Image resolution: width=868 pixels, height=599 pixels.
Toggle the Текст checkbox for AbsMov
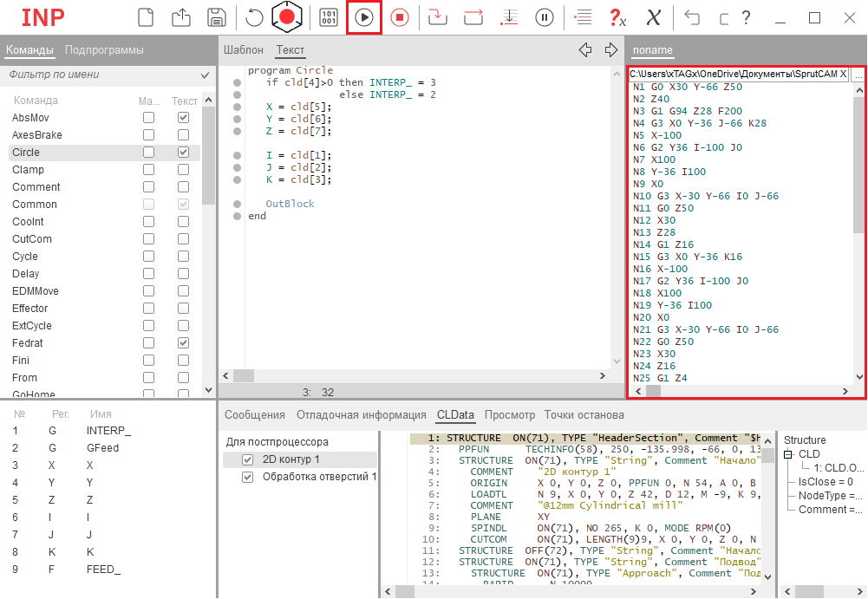coord(183,118)
